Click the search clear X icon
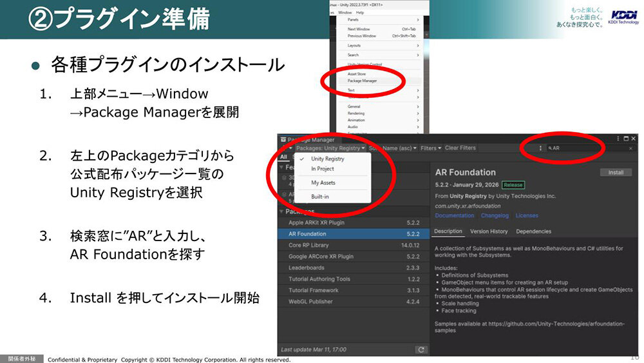The width and height of the screenshot is (644, 363). coord(630,148)
